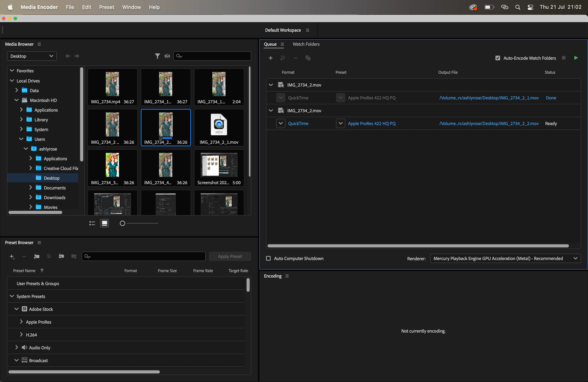
Task: Select the thumbnail view icon in Media Browser
Action: coord(104,223)
